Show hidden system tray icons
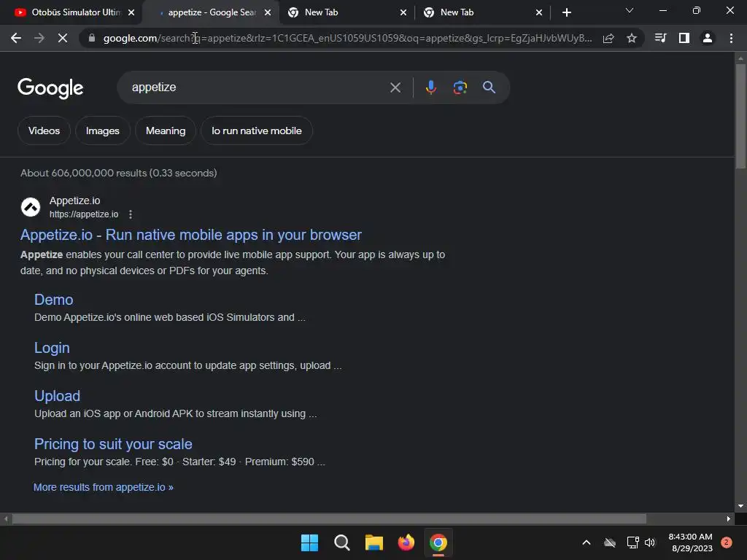The image size is (747, 560). pyautogui.click(x=587, y=542)
